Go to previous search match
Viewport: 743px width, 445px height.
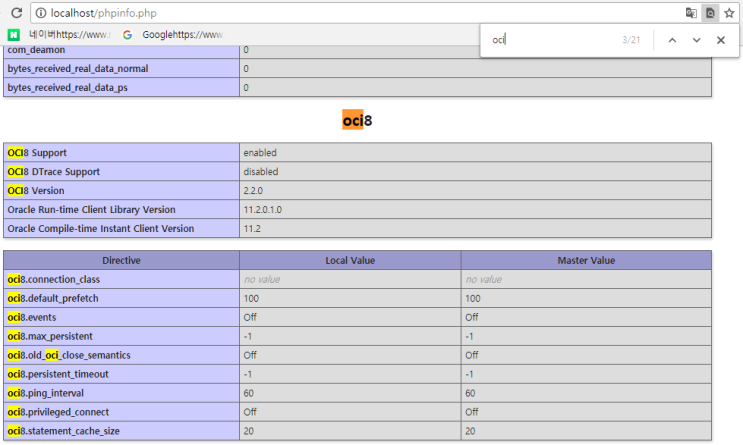672,40
